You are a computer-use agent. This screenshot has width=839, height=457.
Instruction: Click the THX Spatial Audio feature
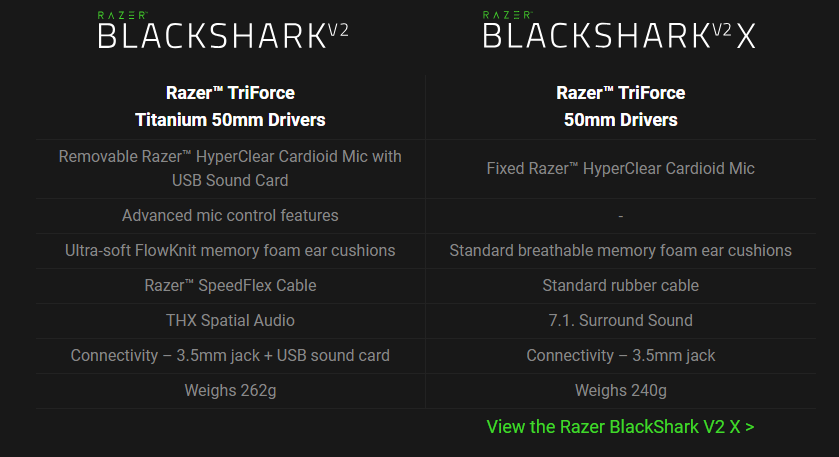(x=230, y=320)
